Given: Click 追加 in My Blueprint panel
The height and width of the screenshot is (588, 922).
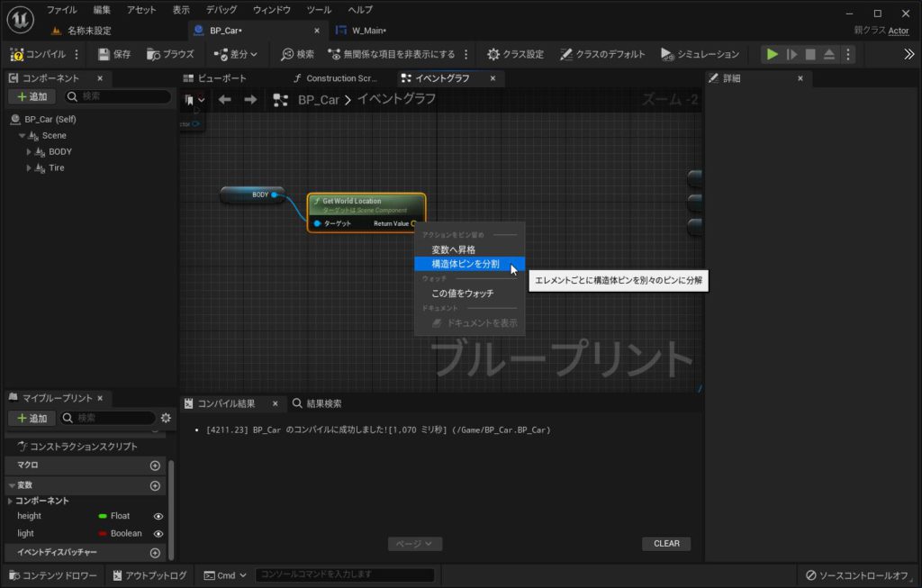Looking at the screenshot, I should [32, 418].
